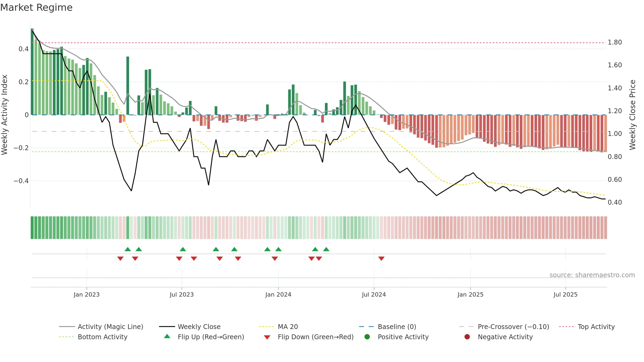Toggle the Top Activity legend entry
The height and width of the screenshot is (362, 644).
click(587, 327)
